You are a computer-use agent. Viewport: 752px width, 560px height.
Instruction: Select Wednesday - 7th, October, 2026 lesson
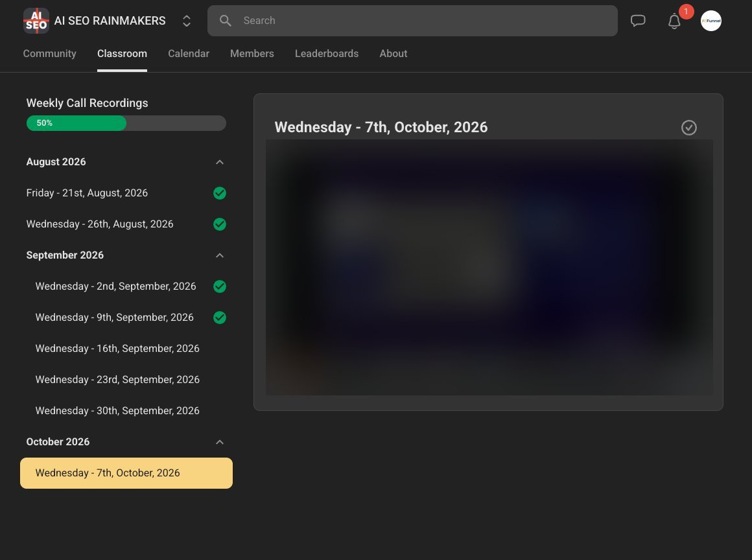pyautogui.click(x=126, y=473)
